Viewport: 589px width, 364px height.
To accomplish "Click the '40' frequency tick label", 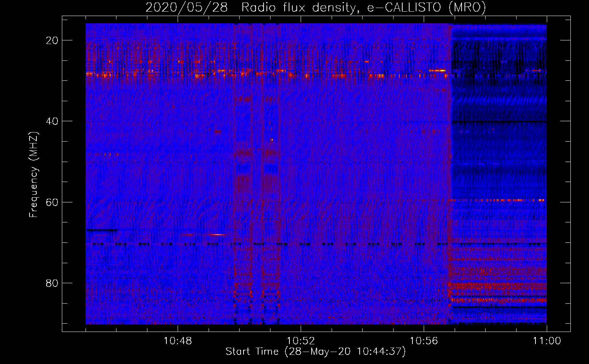I will (52, 121).
